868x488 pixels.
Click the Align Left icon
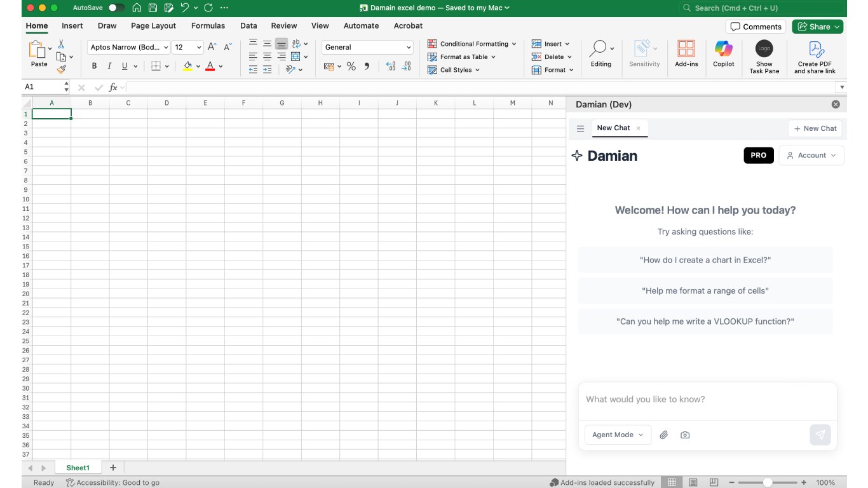pyautogui.click(x=253, y=57)
